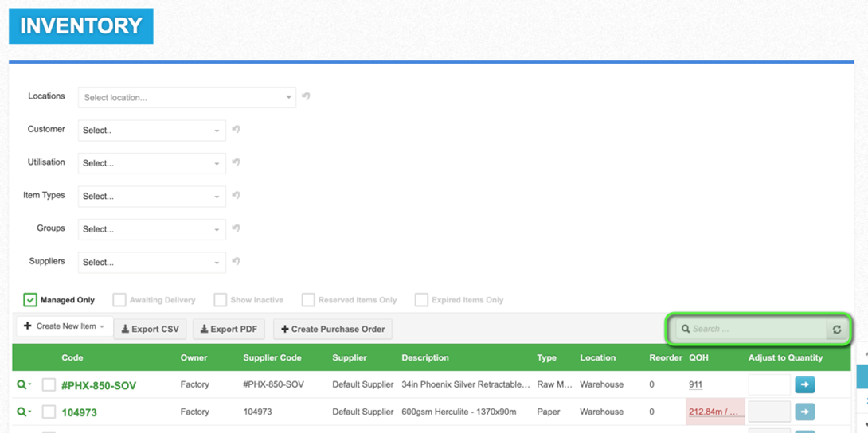Click the Export CSV button
The height and width of the screenshot is (433, 868).
click(150, 329)
